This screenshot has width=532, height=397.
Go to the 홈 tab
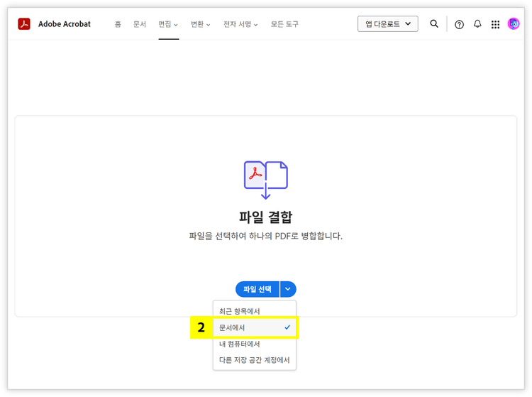[x=118, y=24]
